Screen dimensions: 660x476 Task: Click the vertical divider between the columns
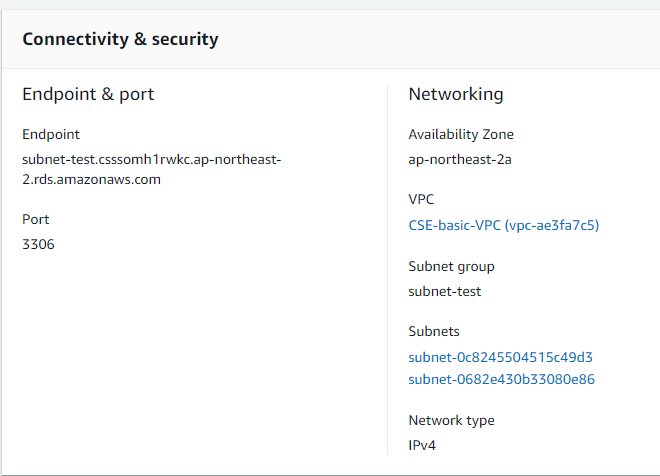click(x=387, y=270)
